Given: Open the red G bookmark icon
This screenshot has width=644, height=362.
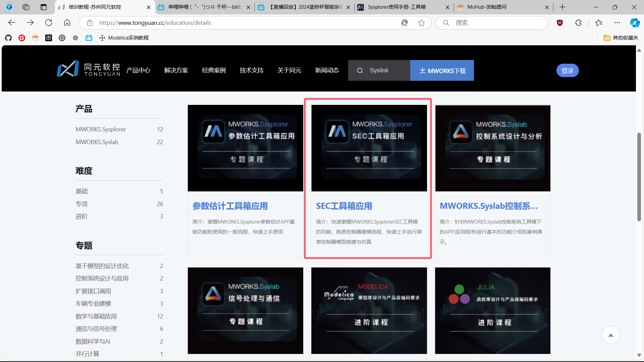Looking at the screenshot, I should point(22,38).
